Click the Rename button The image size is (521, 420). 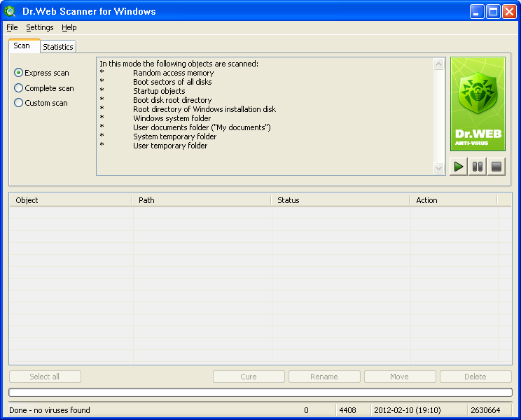324,377
